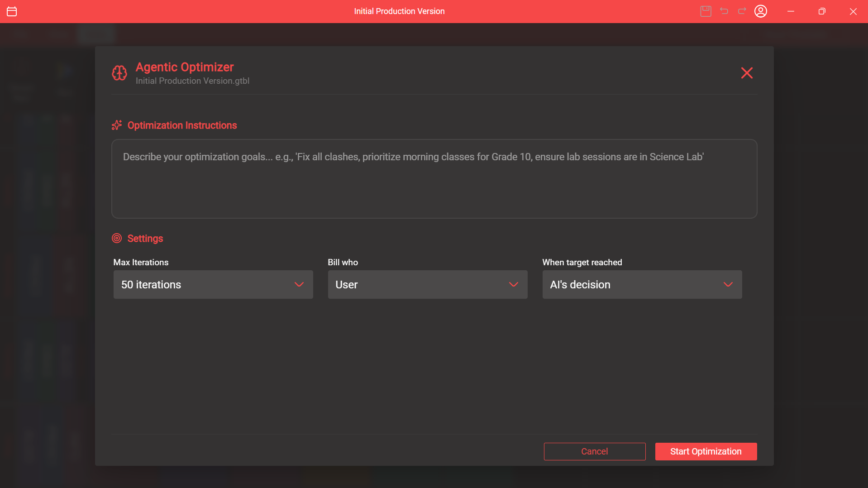Click the redo arrow icon
This screenshot has height=488, width=868.
(742, 11)
